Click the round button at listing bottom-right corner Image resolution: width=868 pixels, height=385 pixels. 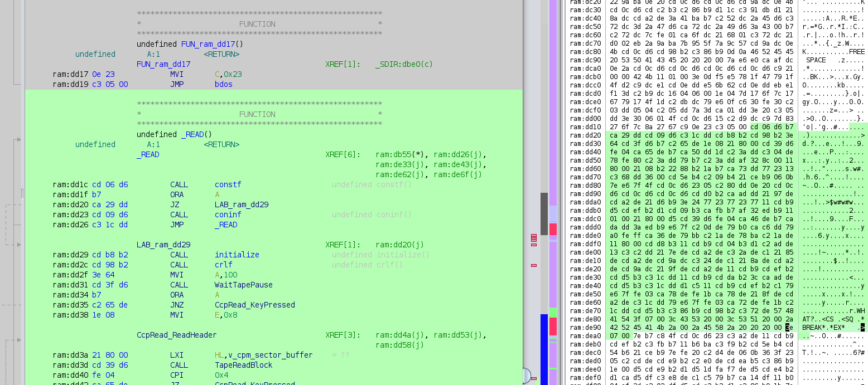click(x=525, y=376)
